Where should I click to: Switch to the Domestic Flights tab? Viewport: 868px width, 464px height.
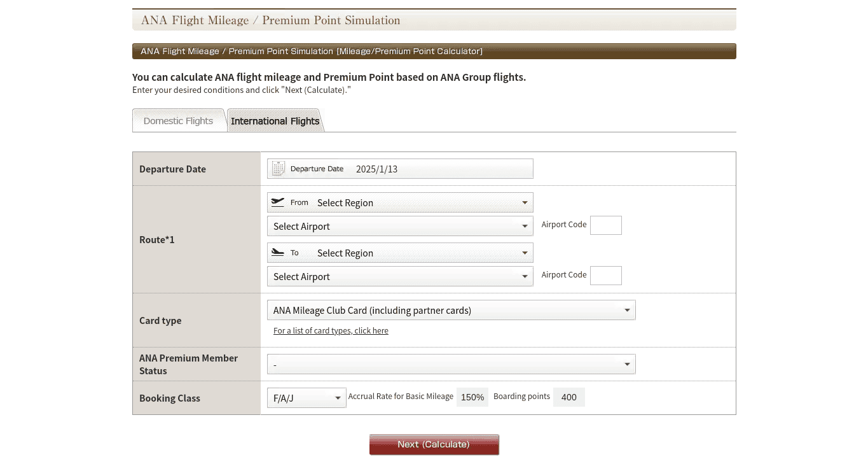pyautogui.click(x=178, y=121)
